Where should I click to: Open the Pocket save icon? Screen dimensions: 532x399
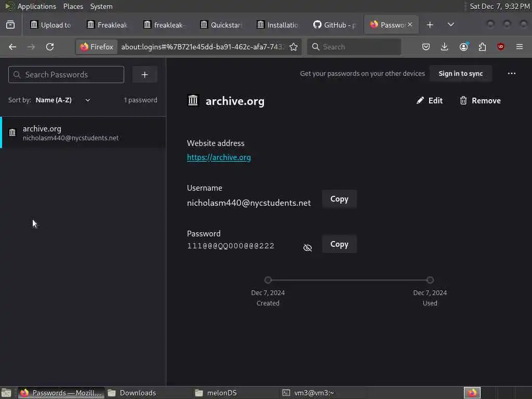point(426,47)
